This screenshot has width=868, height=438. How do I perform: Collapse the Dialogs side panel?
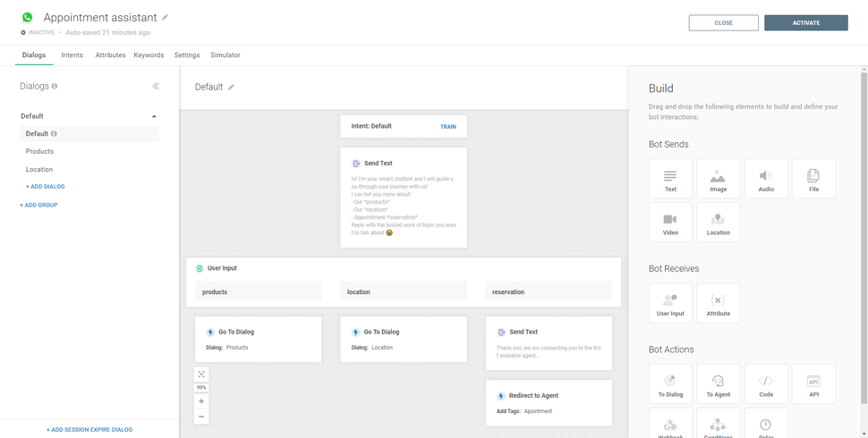(x=156, y=87)
